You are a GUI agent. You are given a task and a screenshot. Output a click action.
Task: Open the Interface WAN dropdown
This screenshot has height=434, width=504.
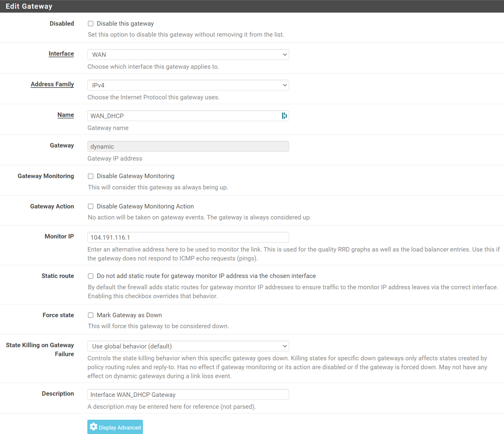188,55
